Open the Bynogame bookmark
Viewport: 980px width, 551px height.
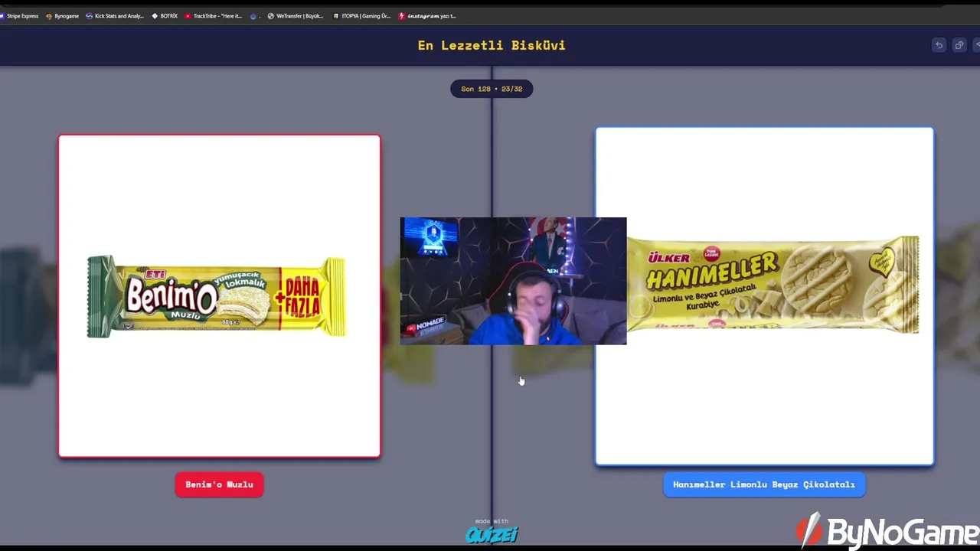(x=63, y=15)
